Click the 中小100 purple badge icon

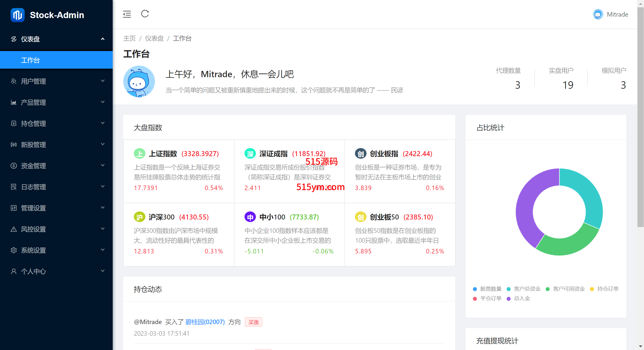(250, 217)
